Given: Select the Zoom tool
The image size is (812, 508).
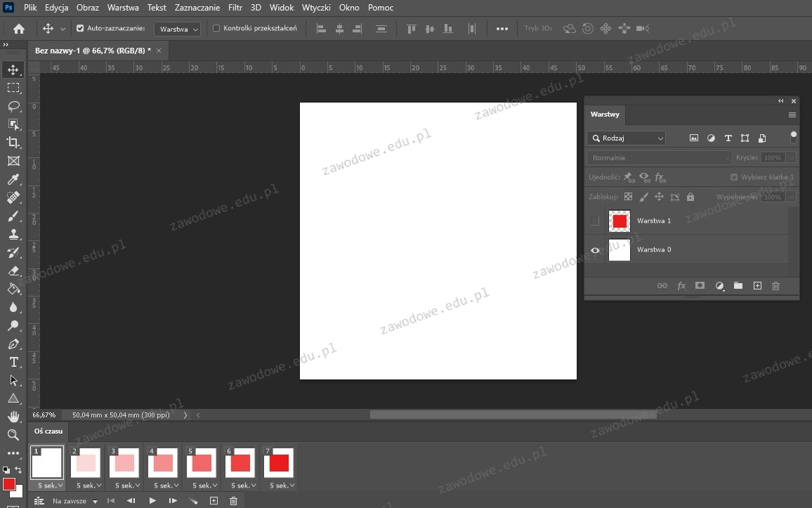Looking at the screenshot, I should point(13,435).
